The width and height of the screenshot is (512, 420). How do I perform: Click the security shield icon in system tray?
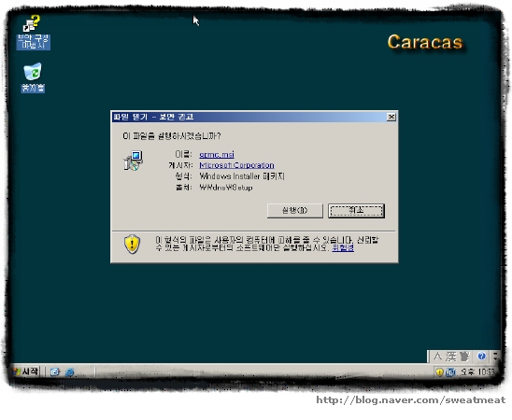click(x=439, y=371)
